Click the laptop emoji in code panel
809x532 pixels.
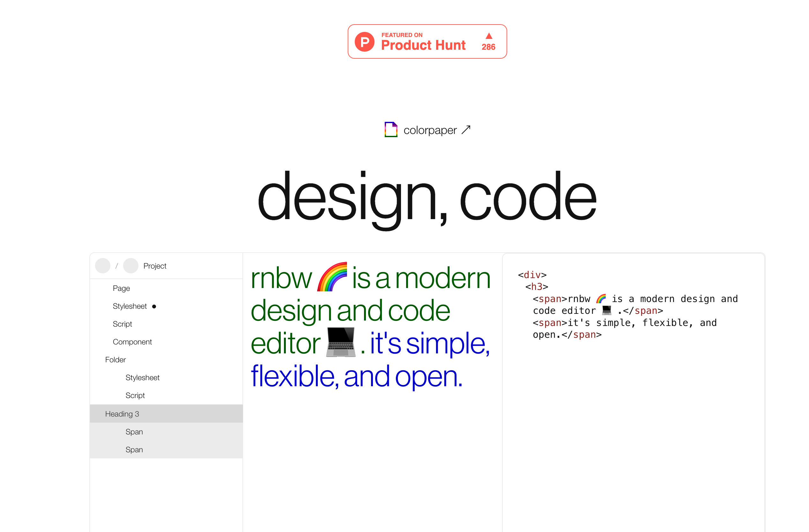tap(607, 310)
